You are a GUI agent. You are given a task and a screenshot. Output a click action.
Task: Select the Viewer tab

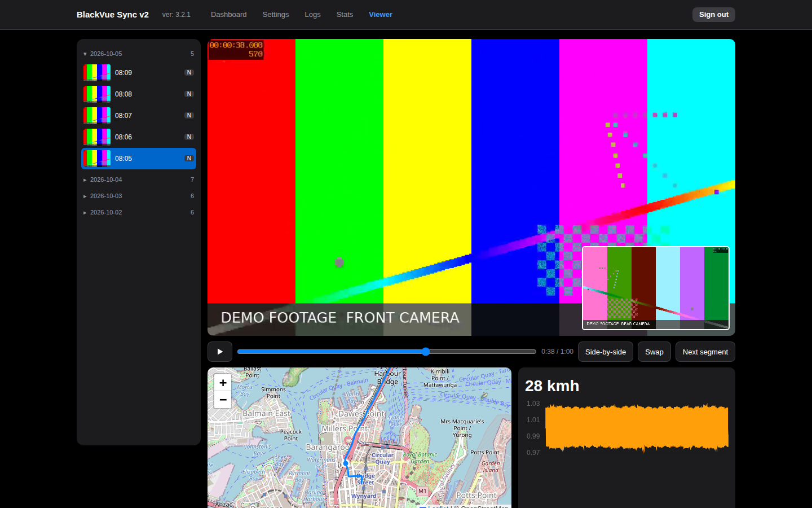381,15
